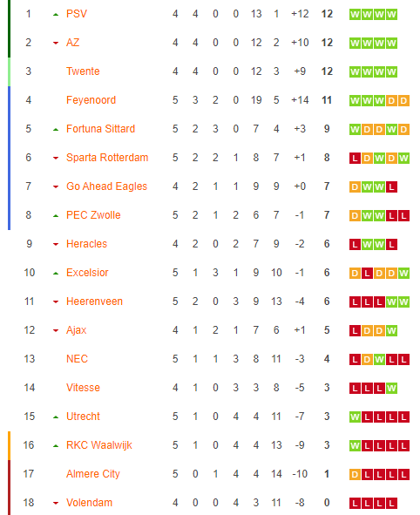
Task: Click the red down arrow beside Heracles
Action: pos(56,244)
